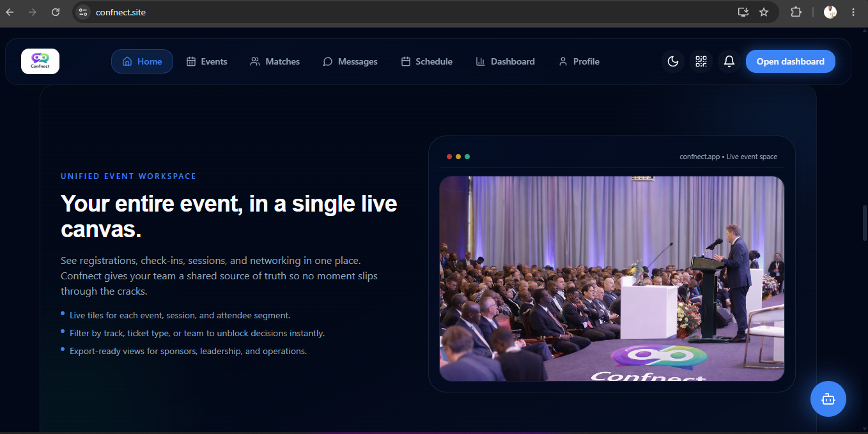Bookmark this page with the star
The image size is (868, 434).
tap(764, 12)
